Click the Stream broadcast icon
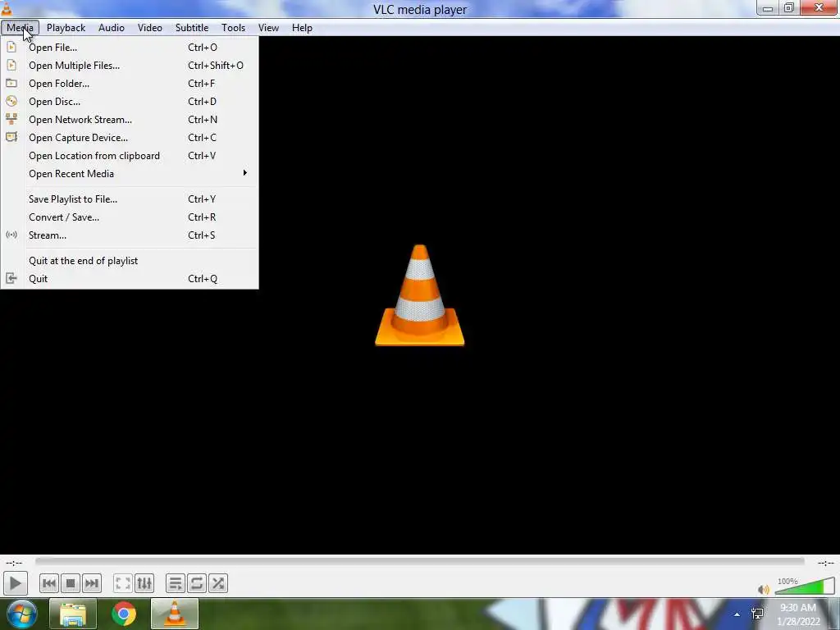 [11, 235]
